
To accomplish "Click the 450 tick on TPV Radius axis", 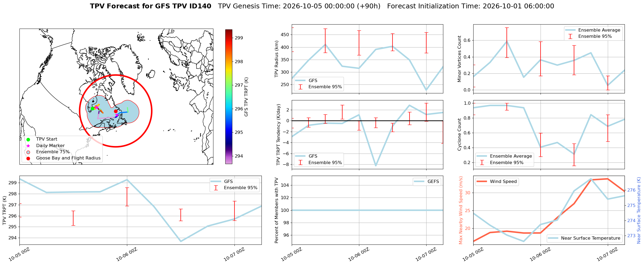I will pos(285,35).
